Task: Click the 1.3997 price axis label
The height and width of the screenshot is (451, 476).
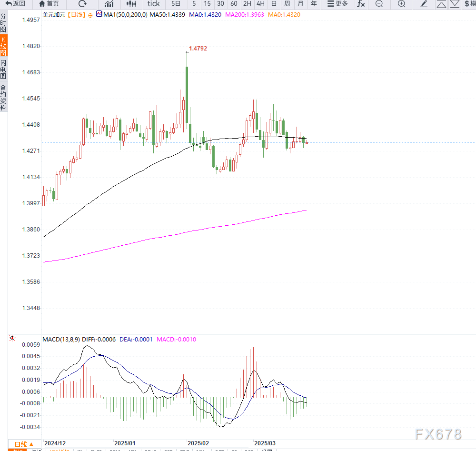Action: tap(31, 203)
